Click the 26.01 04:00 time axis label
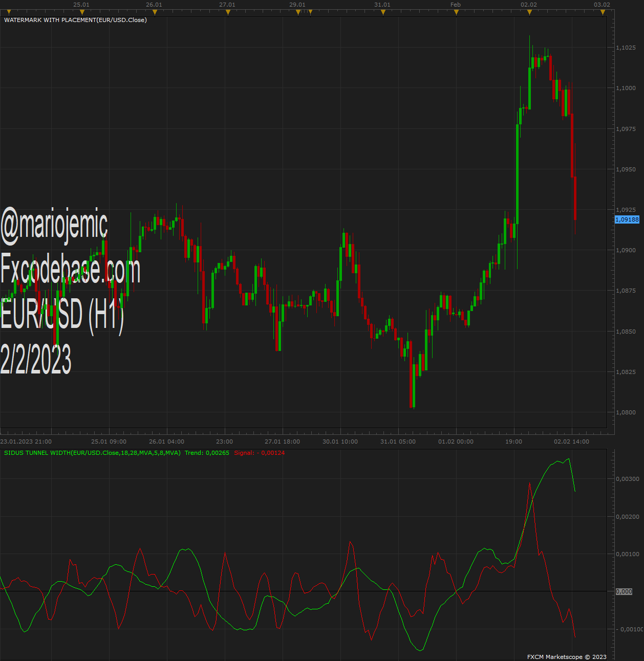 167,442
